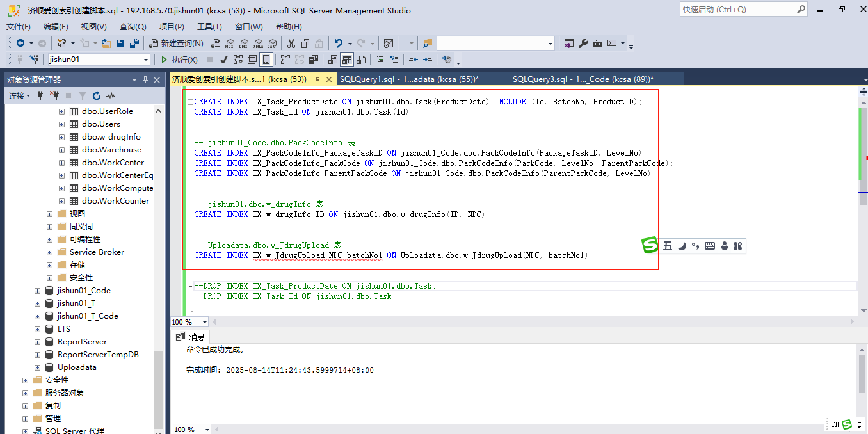The width and height of the screenshot is (868, 434).
Task: Collapse the CREATE INDEX code region
Action: [x=190, y=102]
